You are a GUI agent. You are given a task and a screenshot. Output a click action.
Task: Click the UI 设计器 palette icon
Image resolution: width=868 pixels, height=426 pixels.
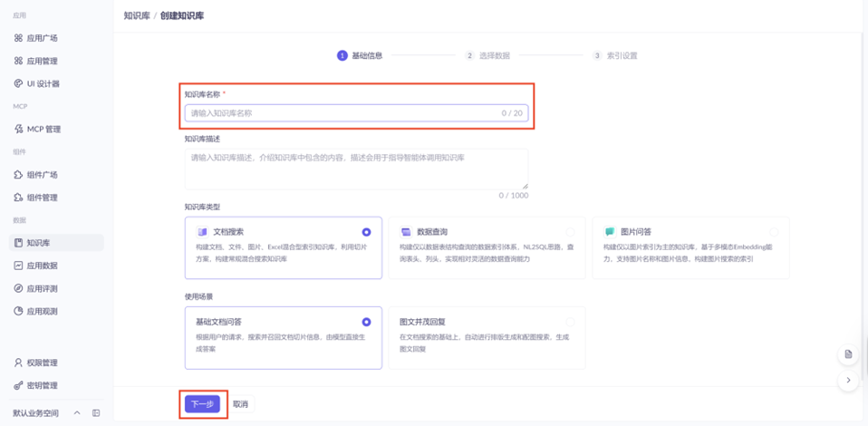click(18, 83)
